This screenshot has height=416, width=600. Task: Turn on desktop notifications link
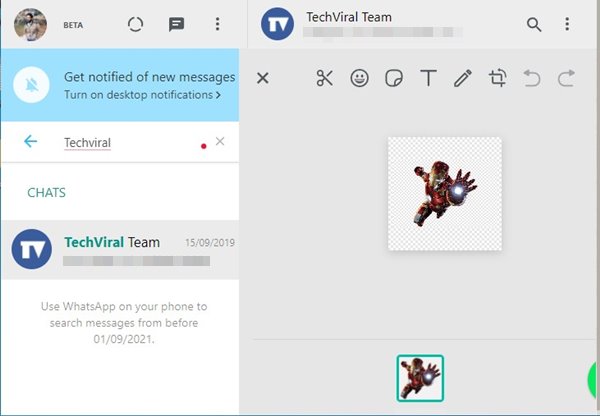142,95
